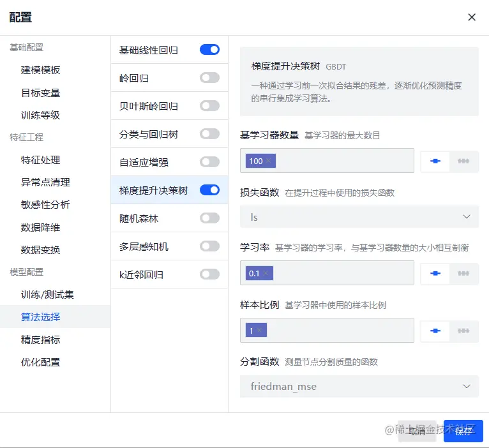
Task: Click inside the 学习率 tag input
Action: tap(327, 273)
